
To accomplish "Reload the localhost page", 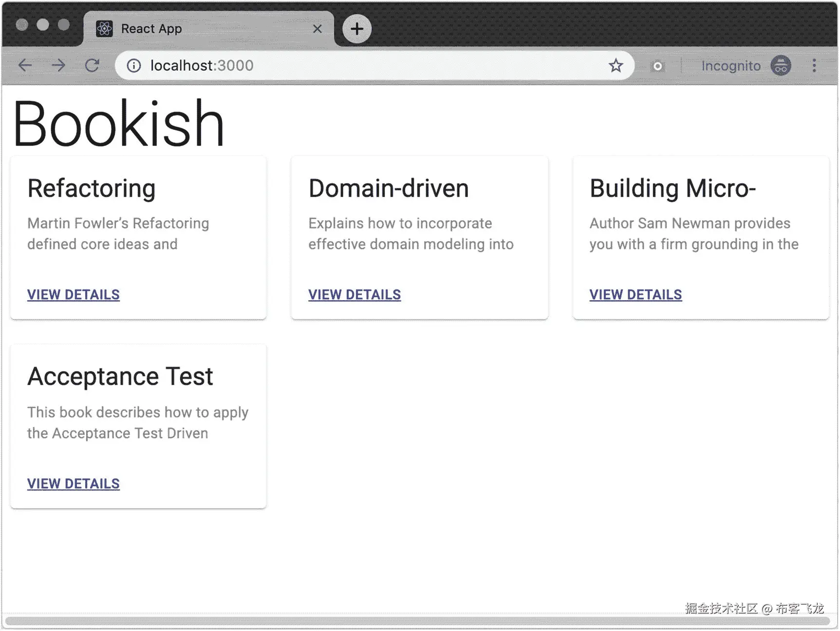I will pos(92,65).
